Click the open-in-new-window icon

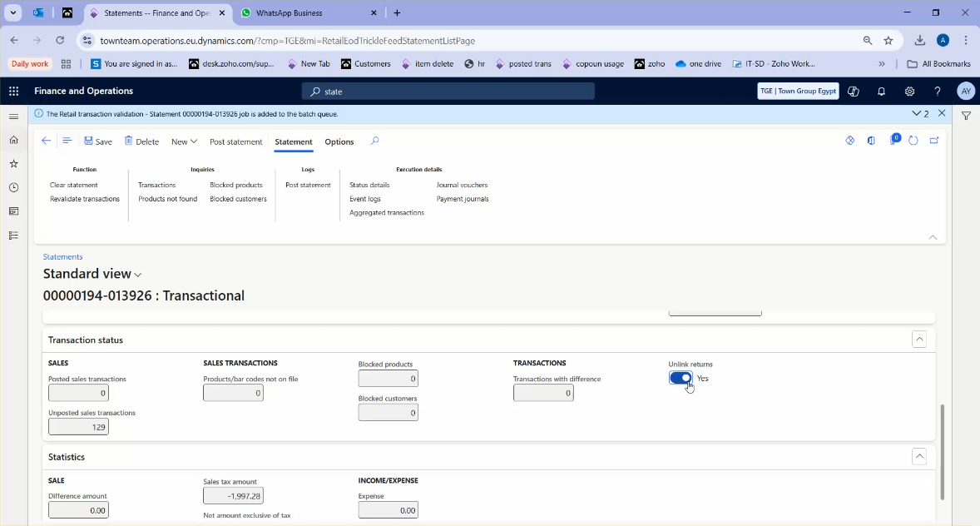click(933, 141)
